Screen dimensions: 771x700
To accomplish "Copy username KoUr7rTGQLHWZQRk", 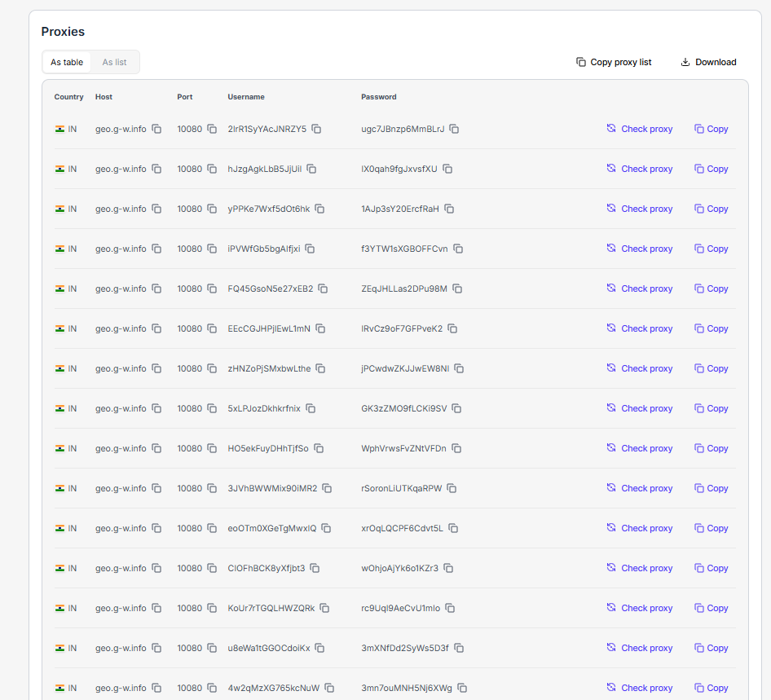I will pos(324,608).
